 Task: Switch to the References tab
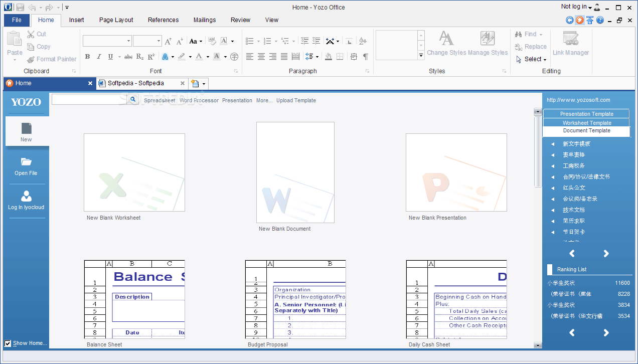tap(164, 20)
